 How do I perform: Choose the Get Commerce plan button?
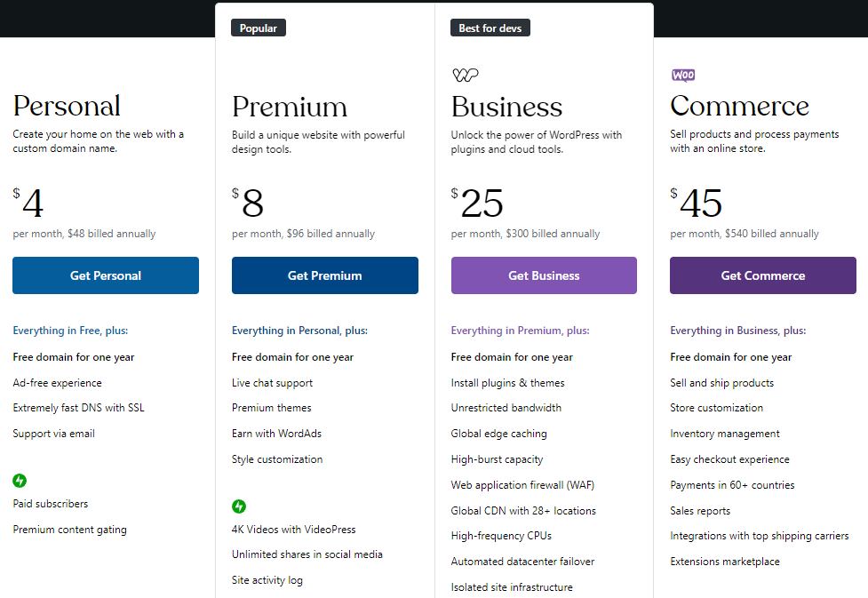(x=762, y=275)
